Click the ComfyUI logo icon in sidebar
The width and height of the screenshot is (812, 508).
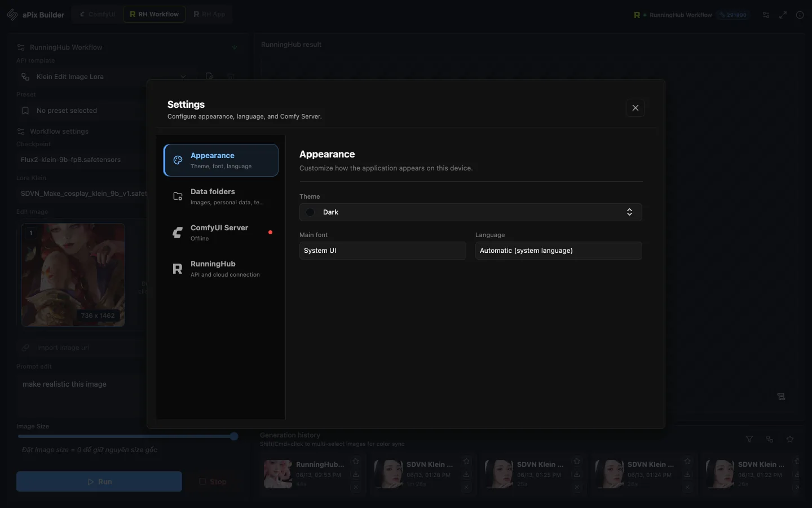178,233
